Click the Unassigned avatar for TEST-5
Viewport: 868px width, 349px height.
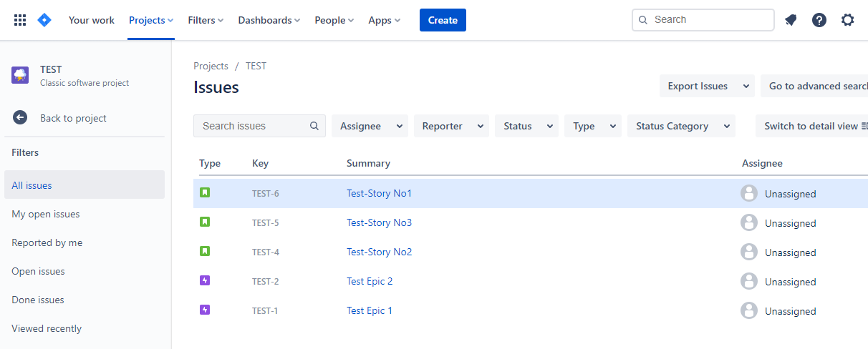[x=749, y=223]
